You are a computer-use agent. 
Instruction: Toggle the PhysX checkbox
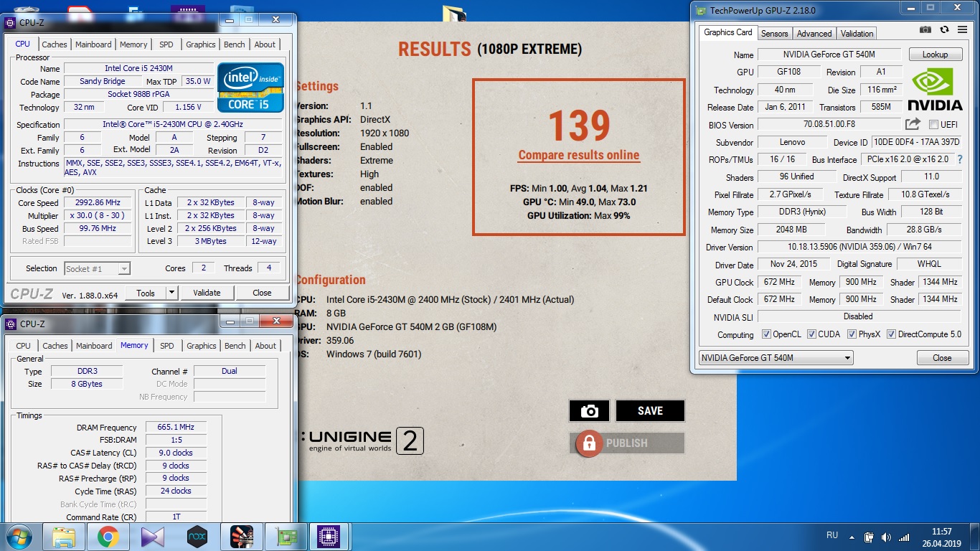click(852, 334)
